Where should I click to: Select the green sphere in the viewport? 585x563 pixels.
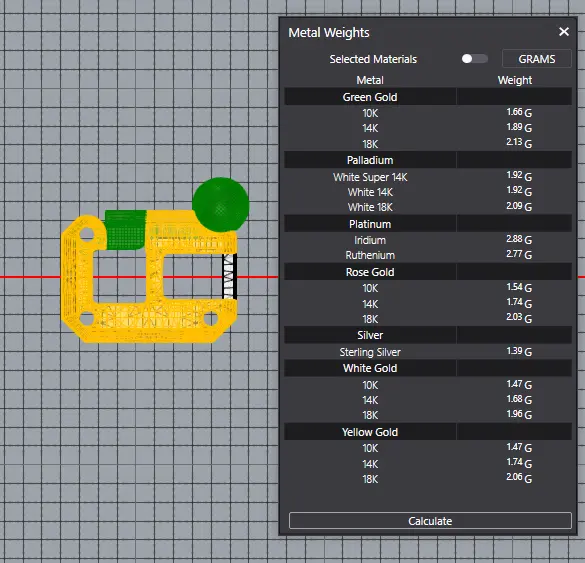coord(220,204)
